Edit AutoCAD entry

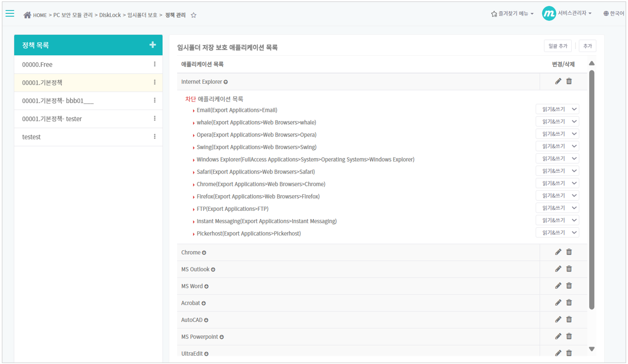pos(558,319)
